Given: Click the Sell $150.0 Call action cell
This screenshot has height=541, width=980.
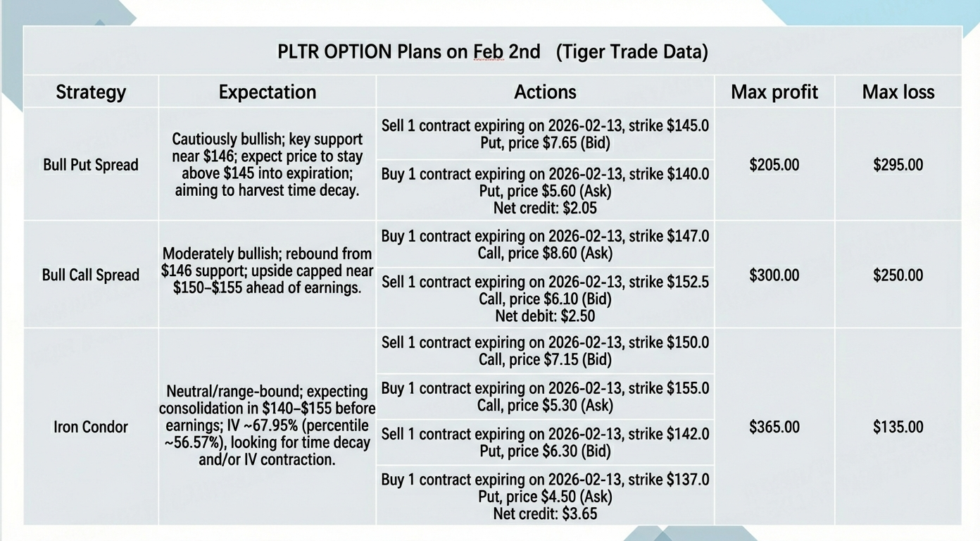Looking at the screenshot, I should [x=545, y=351].
